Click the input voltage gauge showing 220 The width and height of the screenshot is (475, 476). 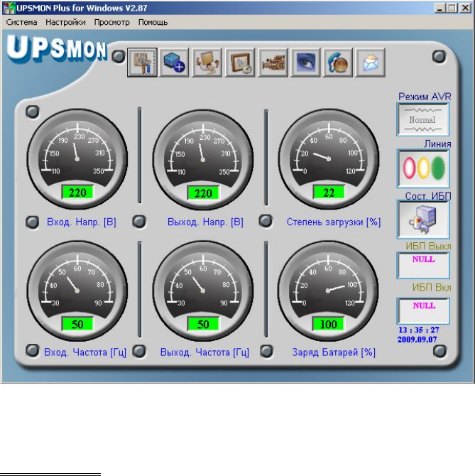[77, 159]
